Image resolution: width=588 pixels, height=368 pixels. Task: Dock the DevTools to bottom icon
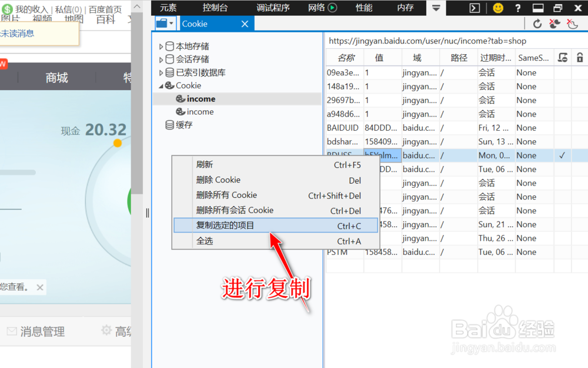click(x=538, y=8)
